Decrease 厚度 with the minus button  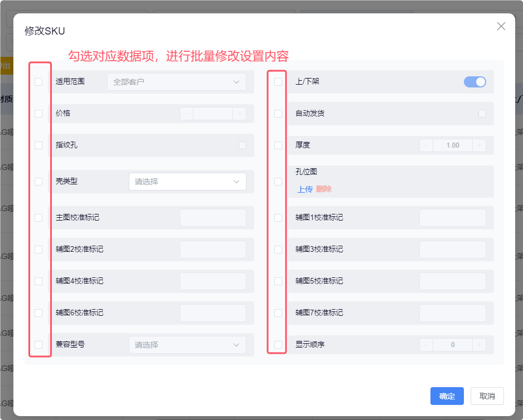click(x=427, y=145)
